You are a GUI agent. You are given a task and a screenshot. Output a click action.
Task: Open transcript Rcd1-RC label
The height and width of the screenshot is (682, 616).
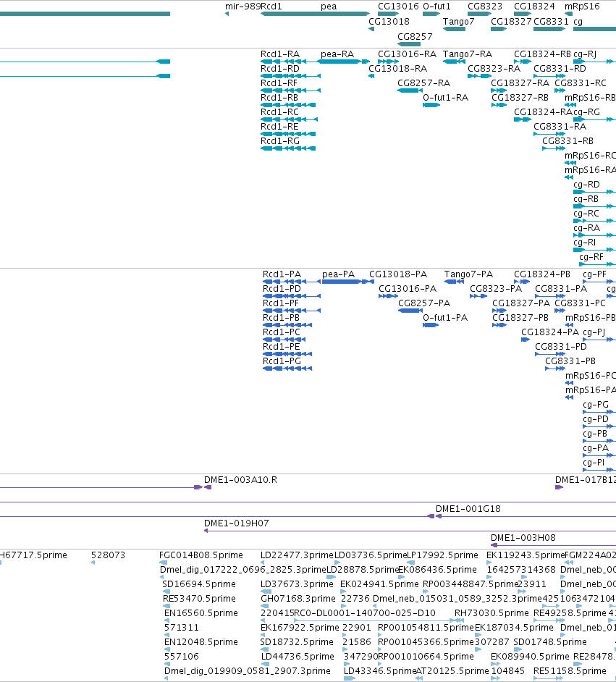coord(279,111)
